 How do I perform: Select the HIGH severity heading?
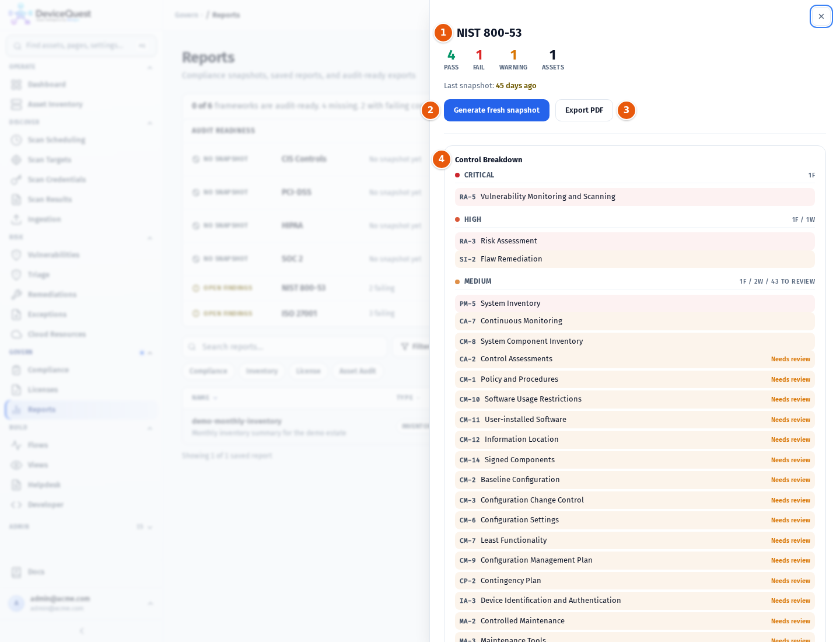click(x=473, y=219)
